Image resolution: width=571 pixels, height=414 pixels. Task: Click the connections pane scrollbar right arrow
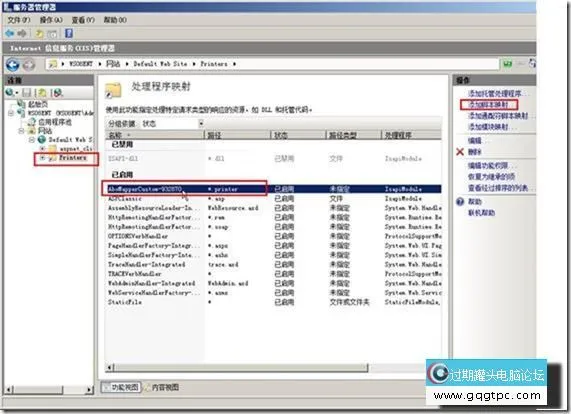[90, 390]
